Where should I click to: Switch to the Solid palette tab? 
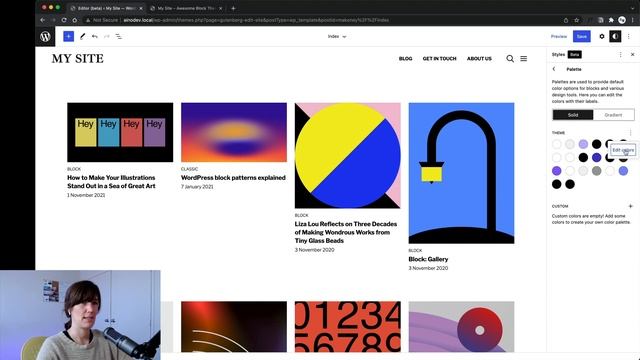[x=573, y=115]
